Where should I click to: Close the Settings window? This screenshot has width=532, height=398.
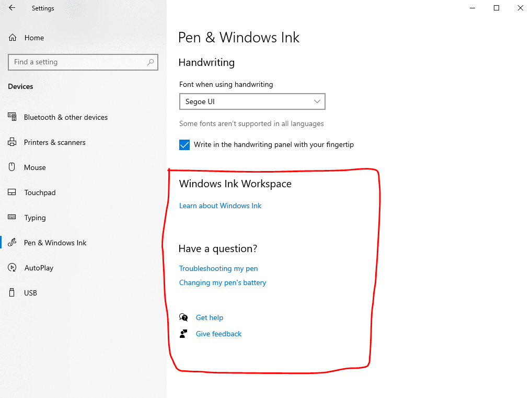coord(520,8)
